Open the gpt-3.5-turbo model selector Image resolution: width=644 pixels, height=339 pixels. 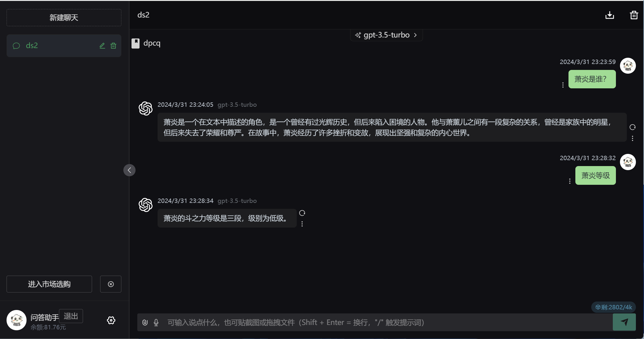(386, 35)
